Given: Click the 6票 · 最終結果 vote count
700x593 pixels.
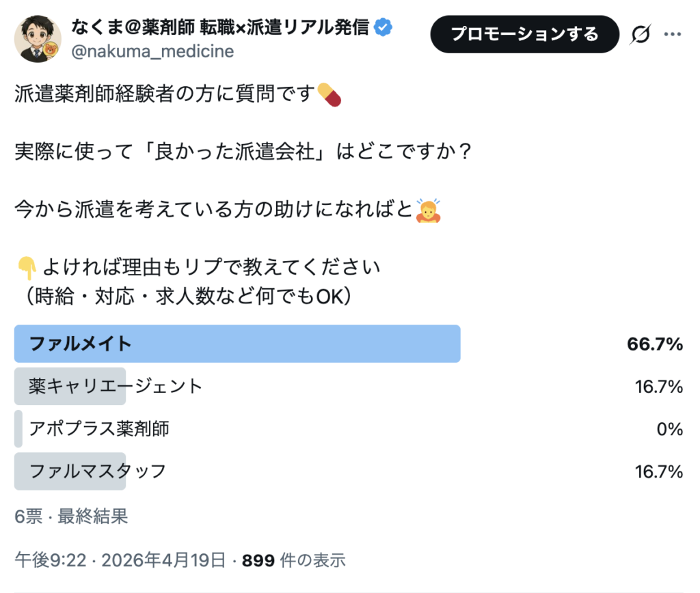Looking at the screenshot, I should click(x=71, y=516).
